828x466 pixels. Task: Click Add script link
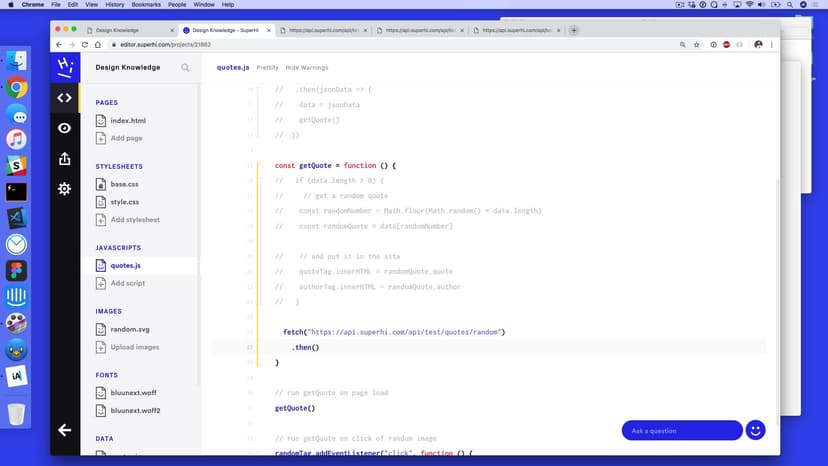127,283
